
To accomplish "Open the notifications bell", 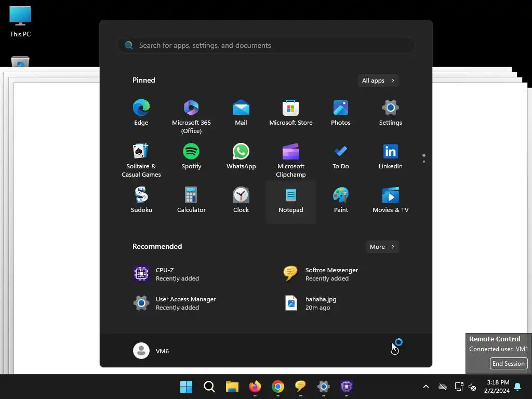I will 518,387.
